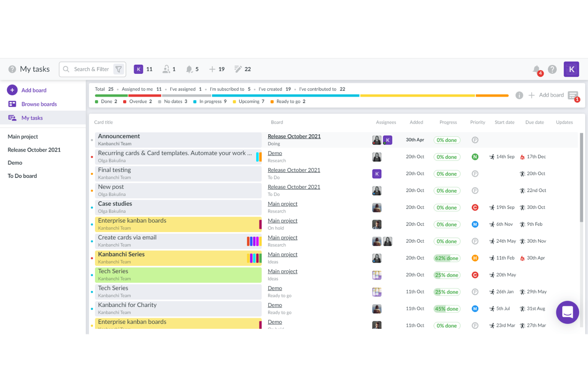The height and width of the screenshot is (392, 588).
Task: Open Release October 2021 link for Announcement
Action: point(294,136)
